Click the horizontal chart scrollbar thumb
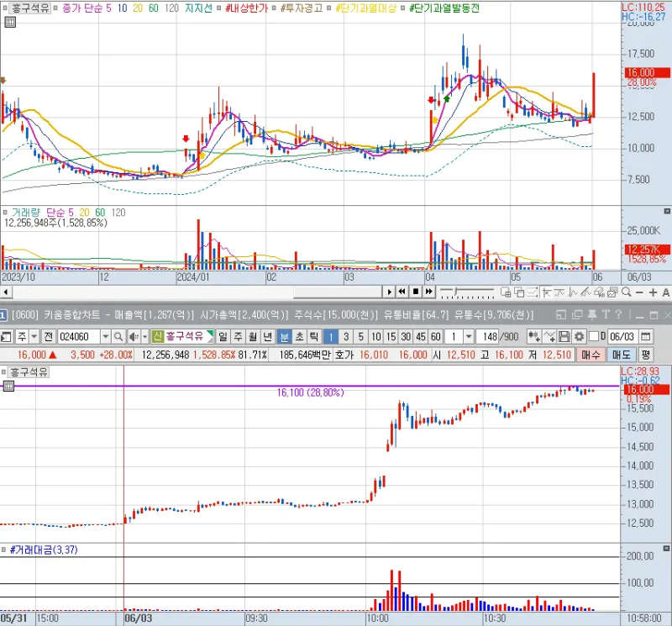The image size is (672, 626). pyautogui.click(x=337, y=292)
